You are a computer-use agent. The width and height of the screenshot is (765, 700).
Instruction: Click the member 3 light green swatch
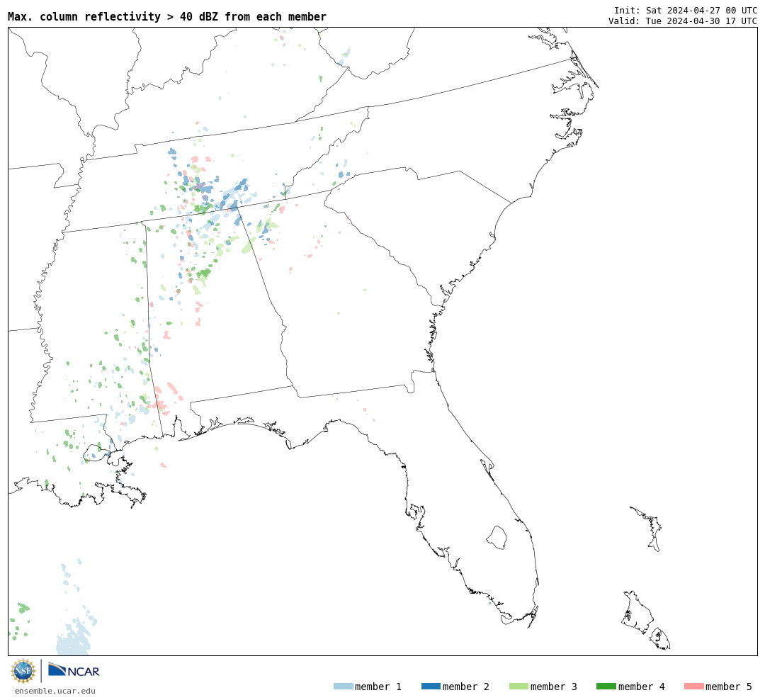point(518,686)
